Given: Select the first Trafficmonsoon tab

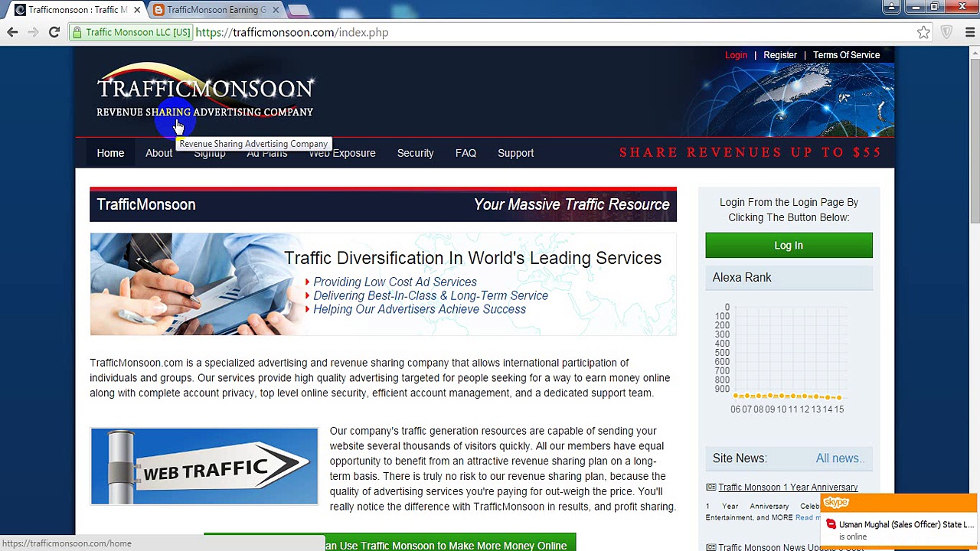Looking at the screenshot, I should [x=77, y=10].
